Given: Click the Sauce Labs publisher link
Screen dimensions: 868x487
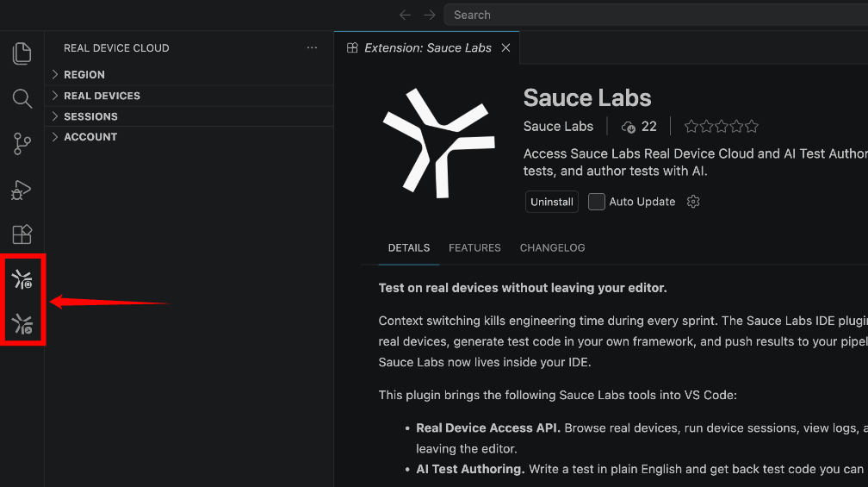Looking at the screenshot, I should (558, 127).
